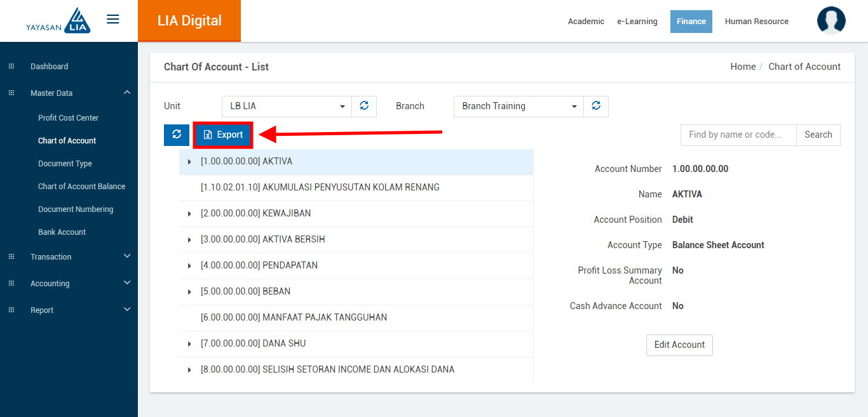
Task: Open the Human Resource module tab
Action: 756,22
